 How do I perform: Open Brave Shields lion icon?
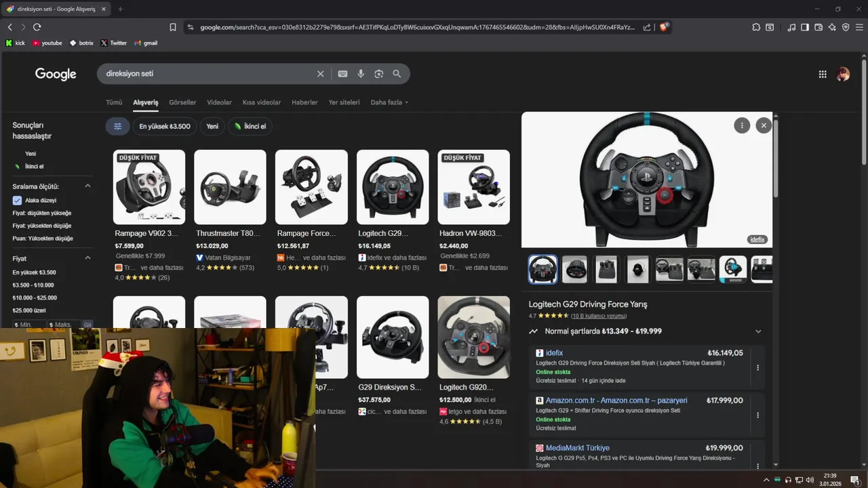(664, 27)
